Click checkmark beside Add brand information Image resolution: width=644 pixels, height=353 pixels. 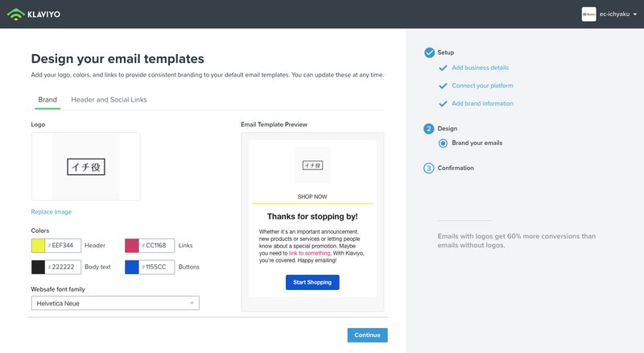tap(443, 104)
